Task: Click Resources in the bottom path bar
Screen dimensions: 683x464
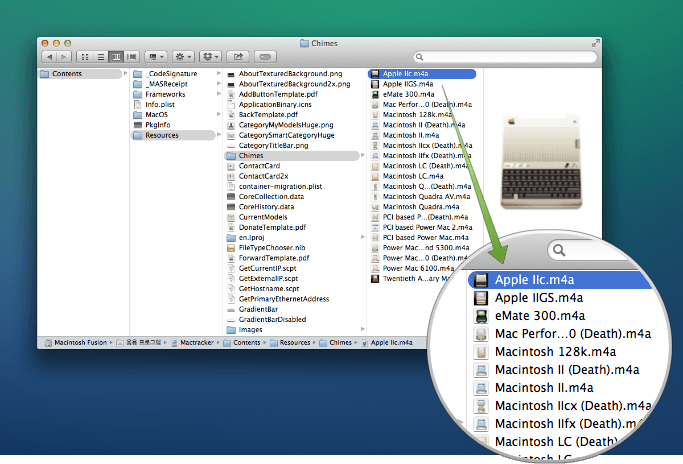Action: [x=290, y=342]
